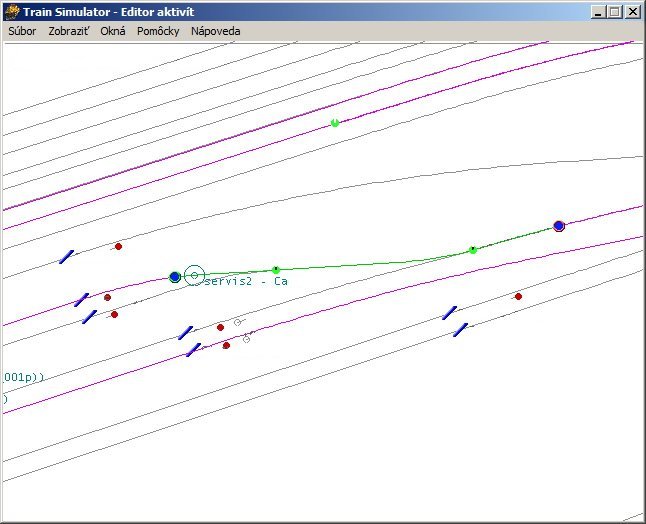Click the topmost blue slash marker
This screenshot has height=524, width=646.
click(66, 257)
